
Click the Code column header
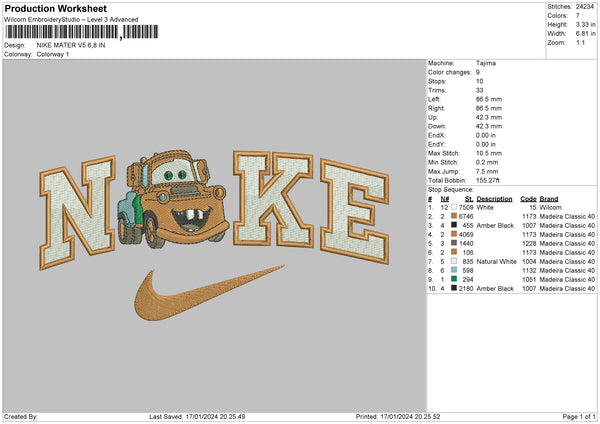(528, 198)
